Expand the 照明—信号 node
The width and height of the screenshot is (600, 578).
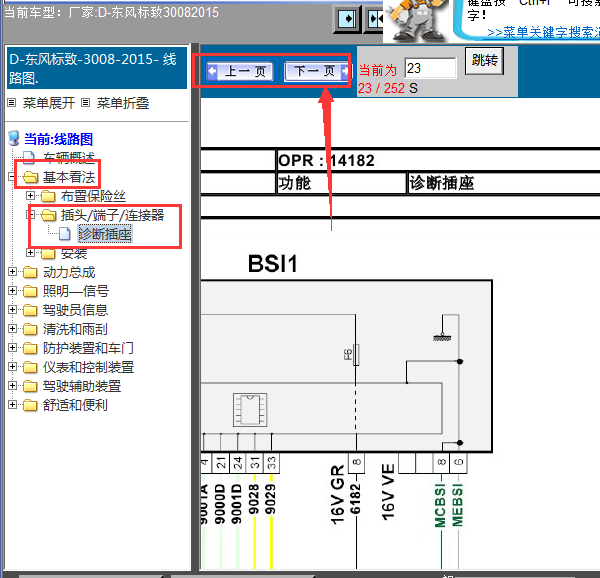[x=12, y=291]
